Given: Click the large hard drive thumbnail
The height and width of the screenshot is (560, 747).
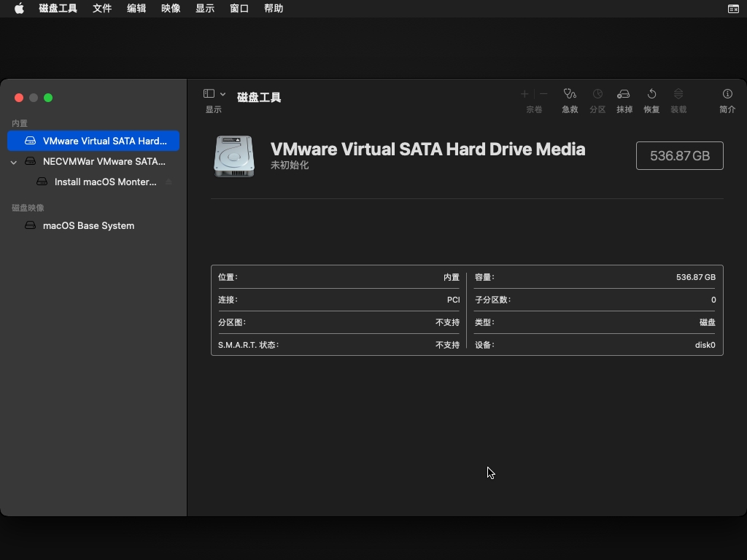Looking at the screenshot, I should coord(234,156).
